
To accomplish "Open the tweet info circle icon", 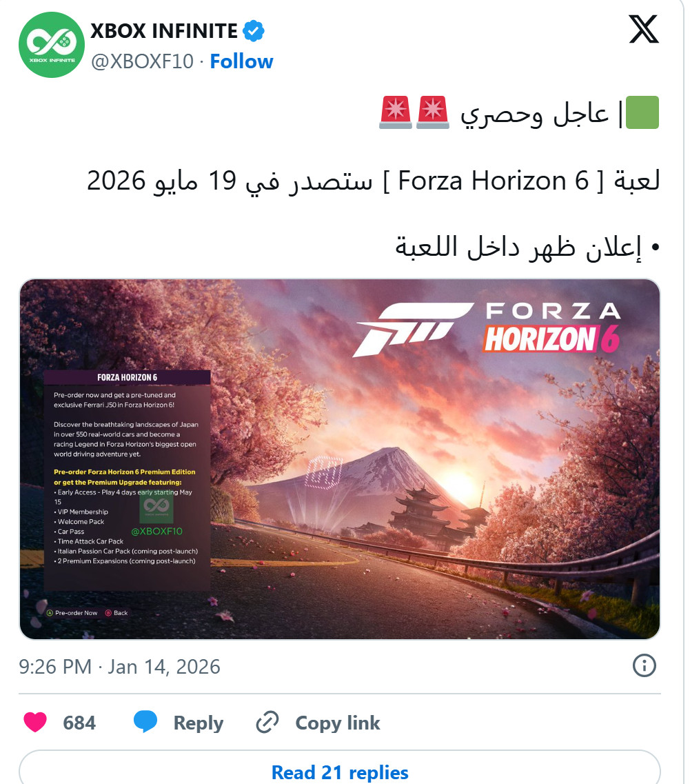I will click(644, 666).
